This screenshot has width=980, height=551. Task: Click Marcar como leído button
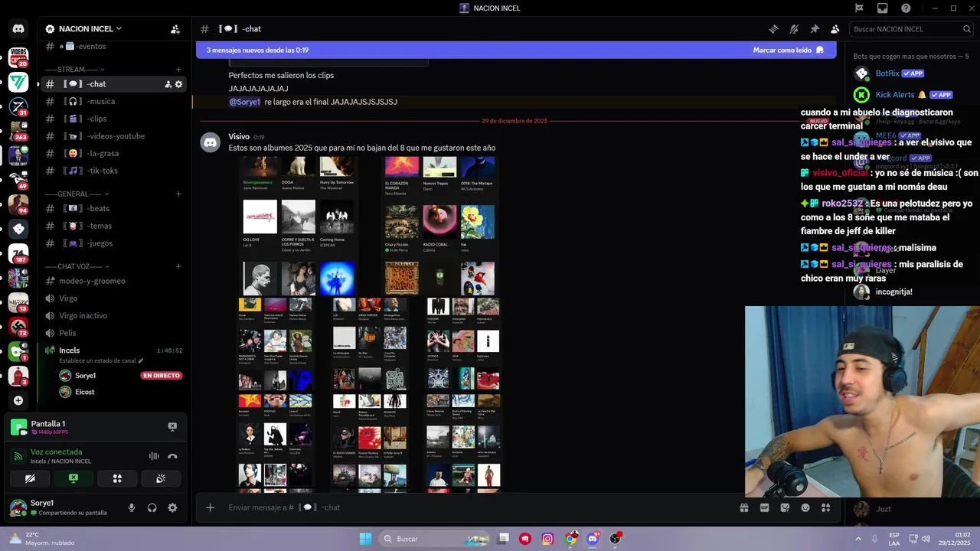pyautogui.click(x=789, y=50)
